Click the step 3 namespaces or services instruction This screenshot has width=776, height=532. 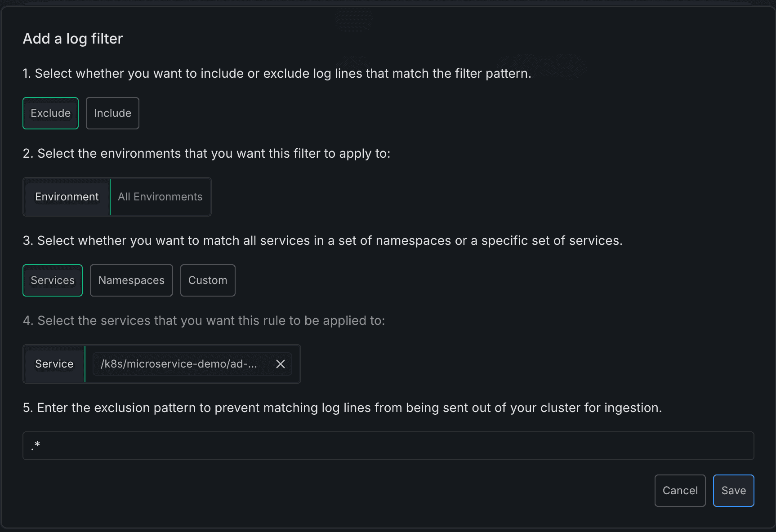(x=322, y=241)
